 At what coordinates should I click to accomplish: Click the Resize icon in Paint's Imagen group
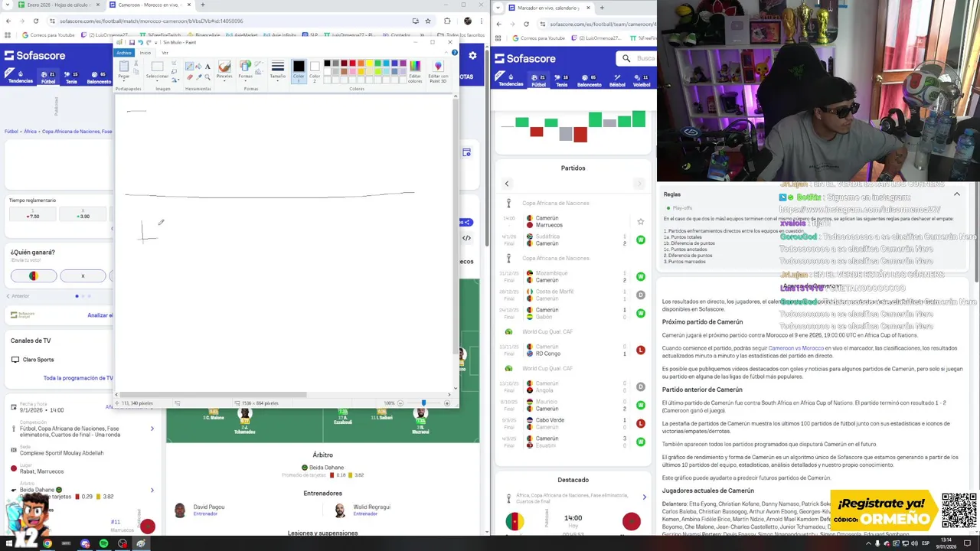[x=174, y=71]
